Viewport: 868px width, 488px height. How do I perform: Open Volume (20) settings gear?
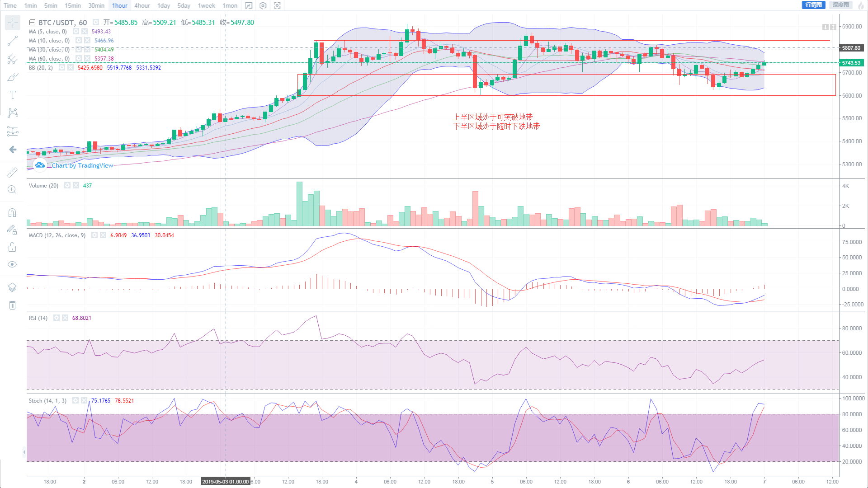tap(67, 186)
